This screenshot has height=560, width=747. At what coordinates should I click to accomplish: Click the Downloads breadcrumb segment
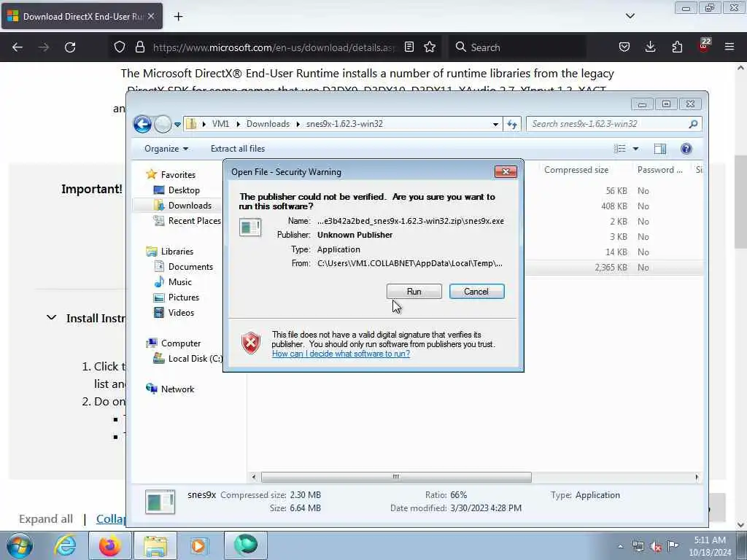click(x=268, y=124)
